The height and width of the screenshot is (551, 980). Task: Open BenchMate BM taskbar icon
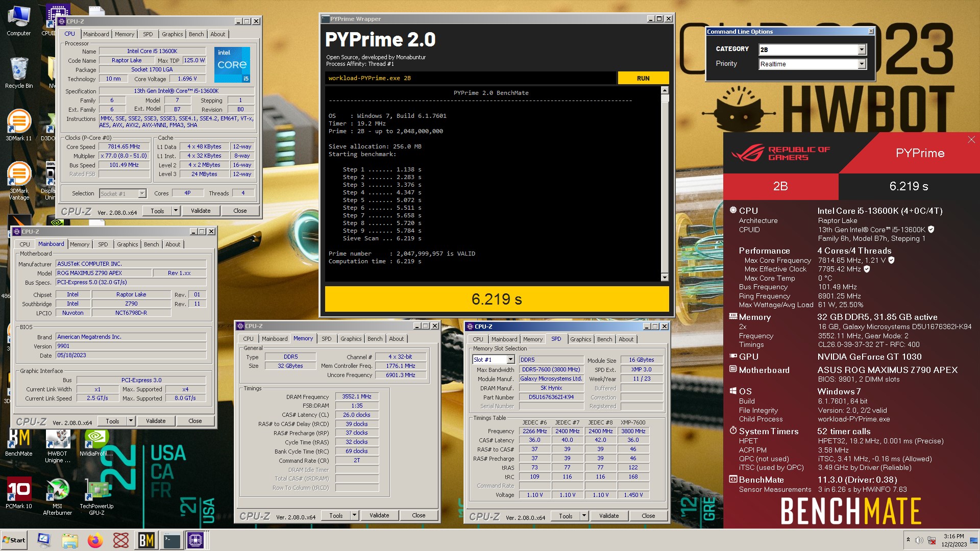[146, 540]
